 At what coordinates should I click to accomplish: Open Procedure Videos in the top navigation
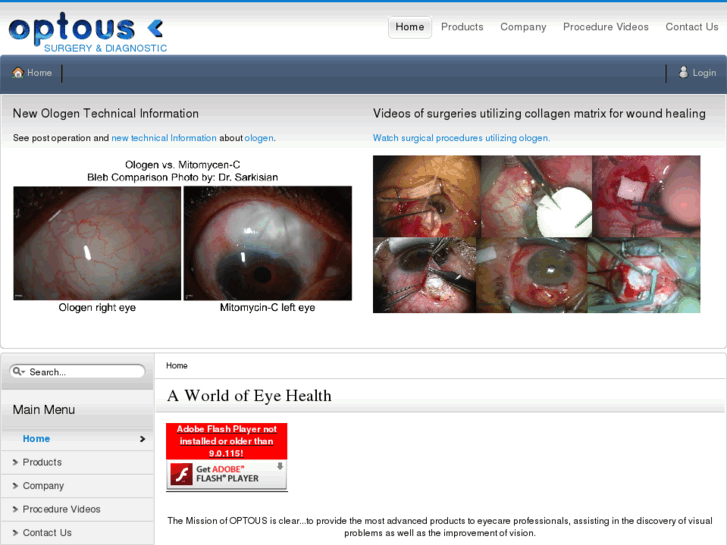[606, 27]
